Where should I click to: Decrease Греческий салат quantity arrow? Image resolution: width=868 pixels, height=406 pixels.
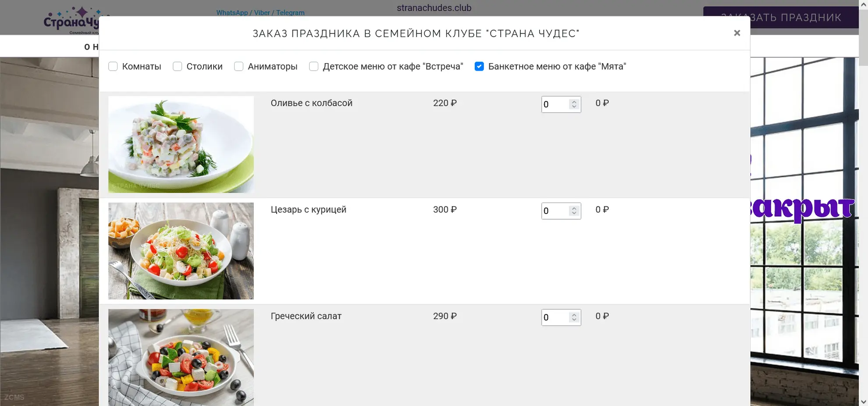[x=574, y=320]
